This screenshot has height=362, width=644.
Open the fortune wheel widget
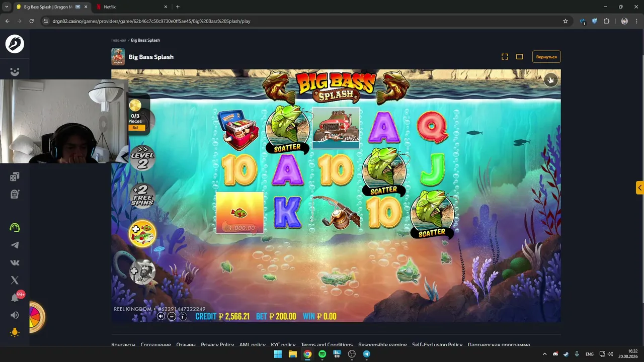36,317
